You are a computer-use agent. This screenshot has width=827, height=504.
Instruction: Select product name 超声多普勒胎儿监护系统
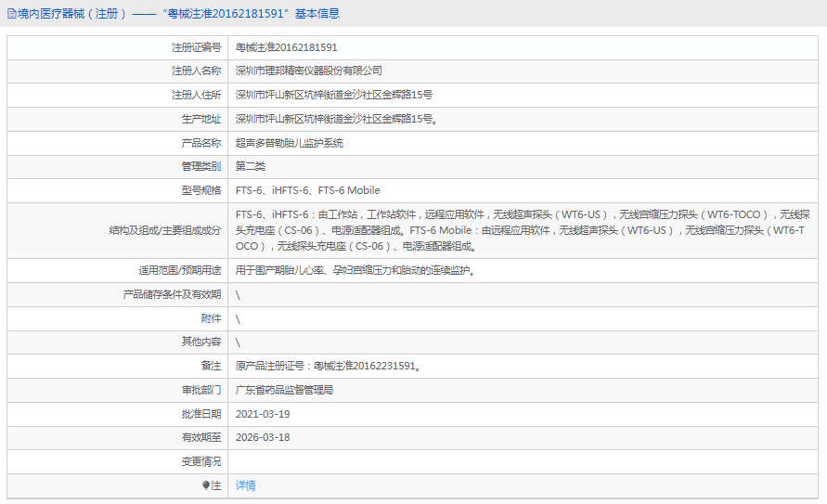coord(289,143)
